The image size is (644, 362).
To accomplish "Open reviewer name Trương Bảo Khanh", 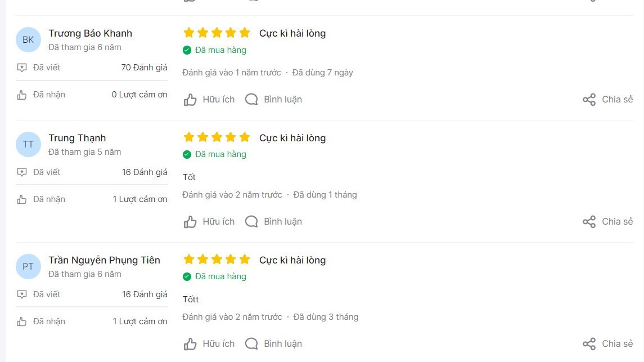I will [91, 33].
